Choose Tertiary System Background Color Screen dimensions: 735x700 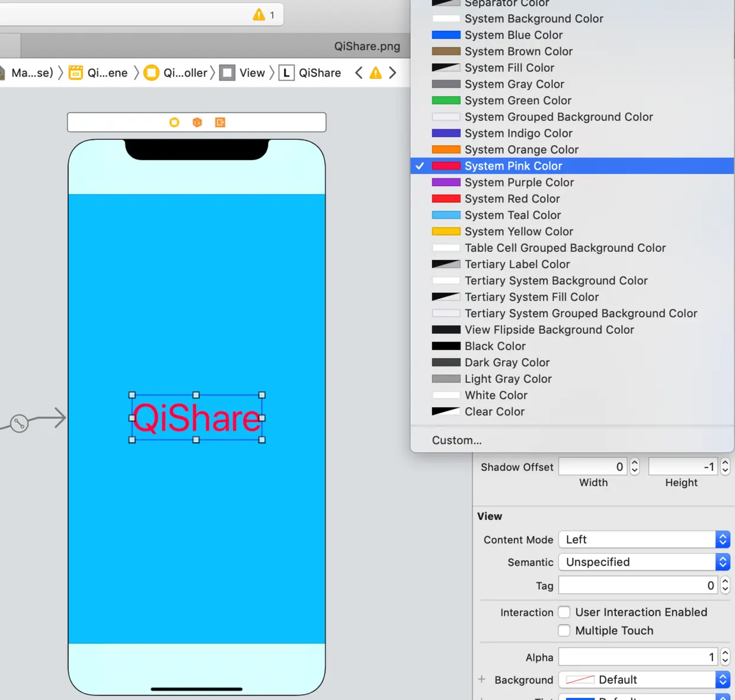coord(573,281)
